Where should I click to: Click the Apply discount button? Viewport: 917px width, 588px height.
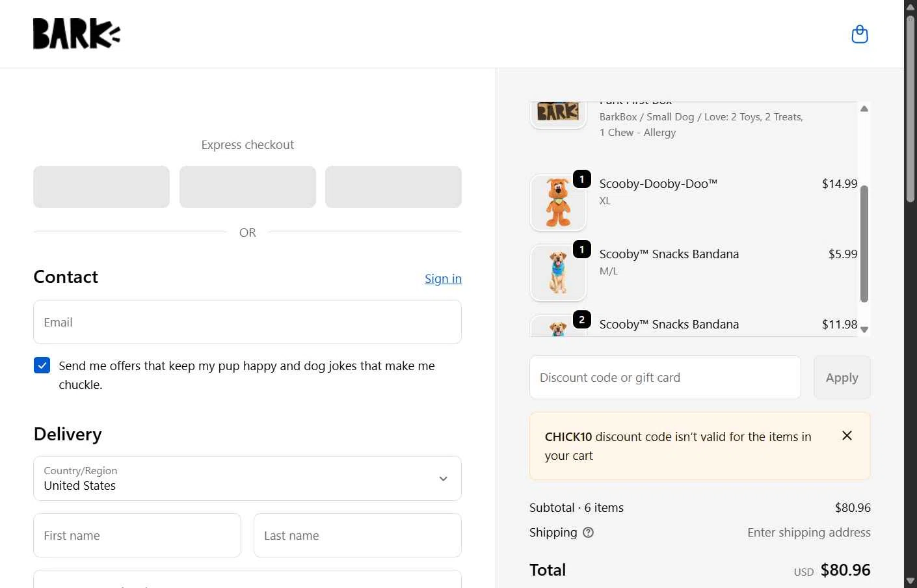842,377
